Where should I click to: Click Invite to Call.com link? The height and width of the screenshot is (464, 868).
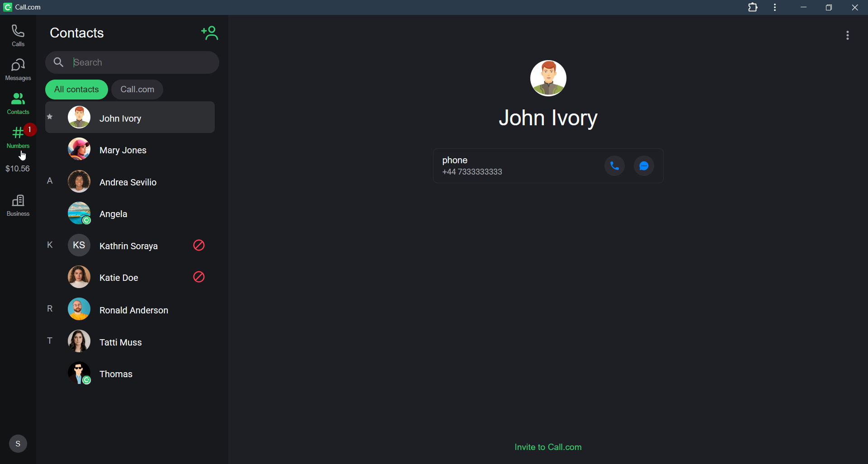pyautogui.click(x=548, y=447)
